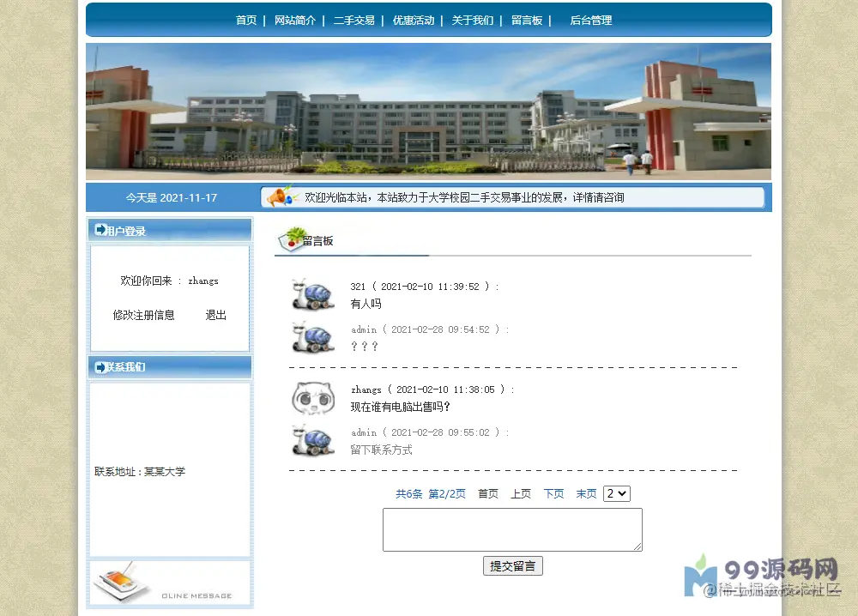858x616 pixels.
Task: Go to previous page with 上页
Action: (521, 494)
